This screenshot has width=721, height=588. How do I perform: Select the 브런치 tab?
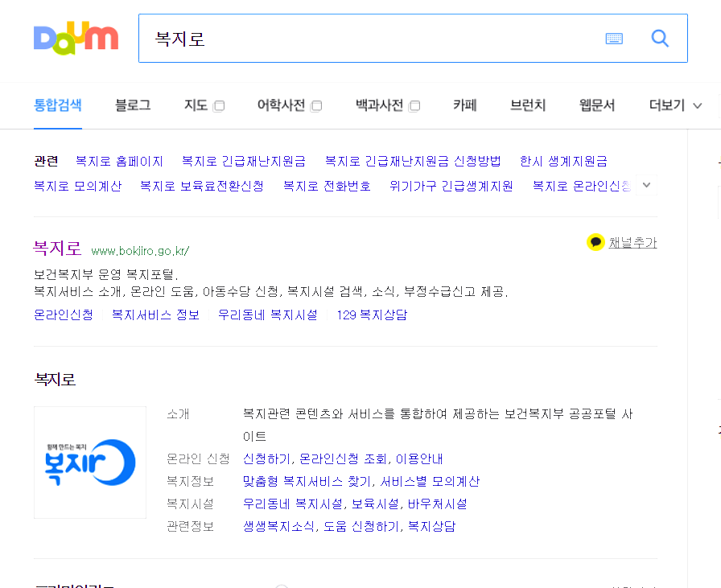pos(528,105)
